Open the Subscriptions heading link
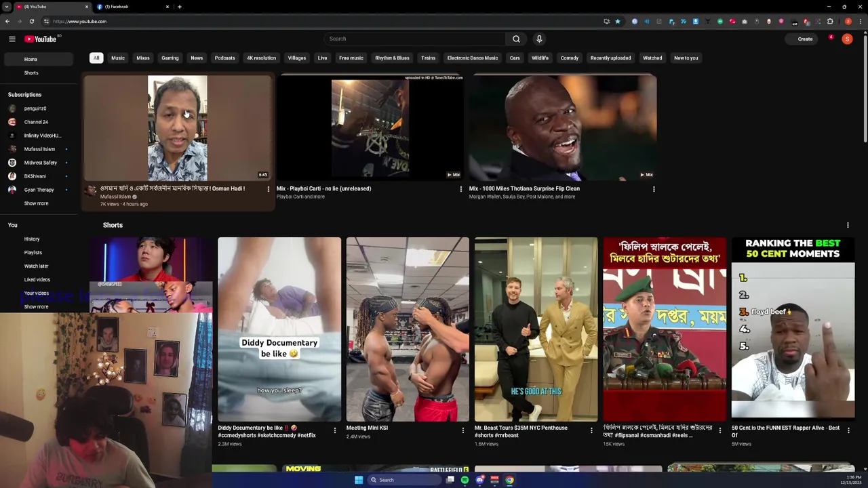 click(x=24, y=95)
